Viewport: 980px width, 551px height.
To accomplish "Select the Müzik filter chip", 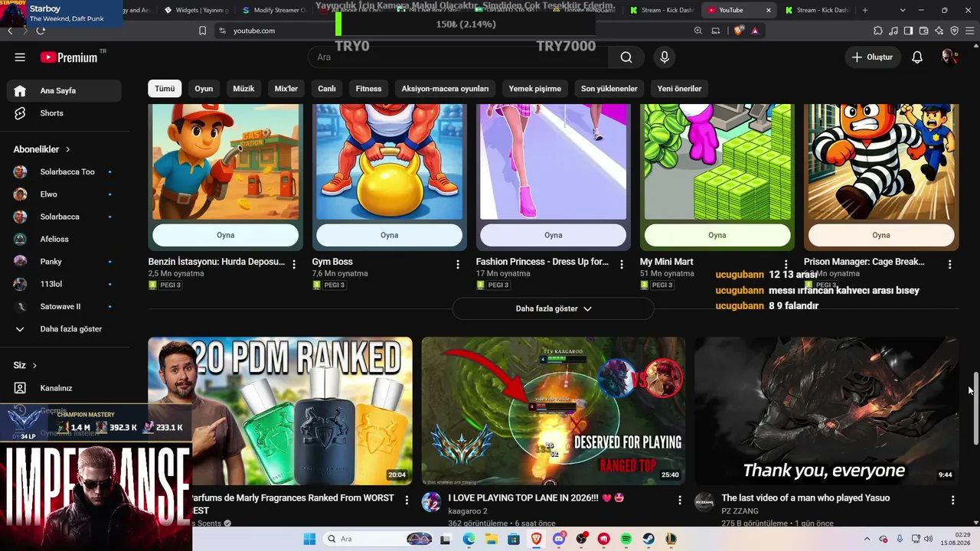I will pyautogui.click(x=243, y=89).
